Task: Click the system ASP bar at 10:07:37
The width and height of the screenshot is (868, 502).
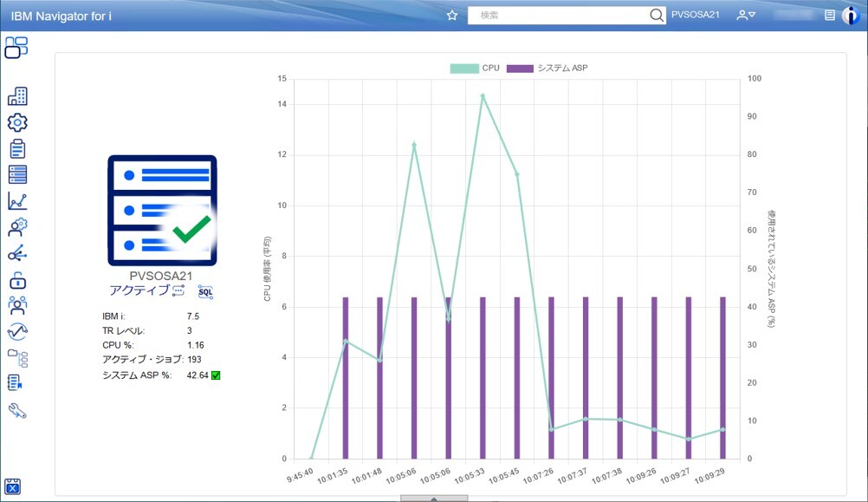Action: click(x=586, y=378)
